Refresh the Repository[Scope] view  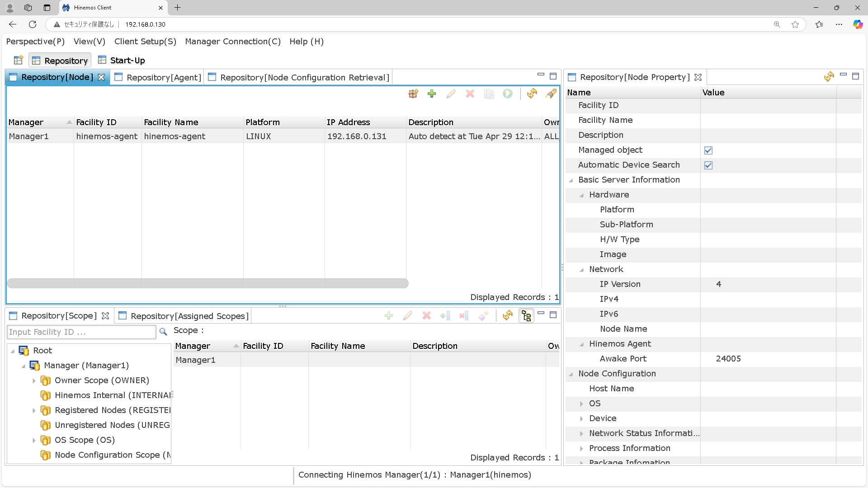coord(508,315)
